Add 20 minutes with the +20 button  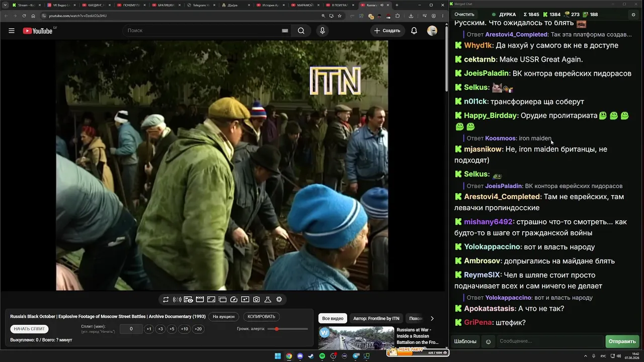198,329
